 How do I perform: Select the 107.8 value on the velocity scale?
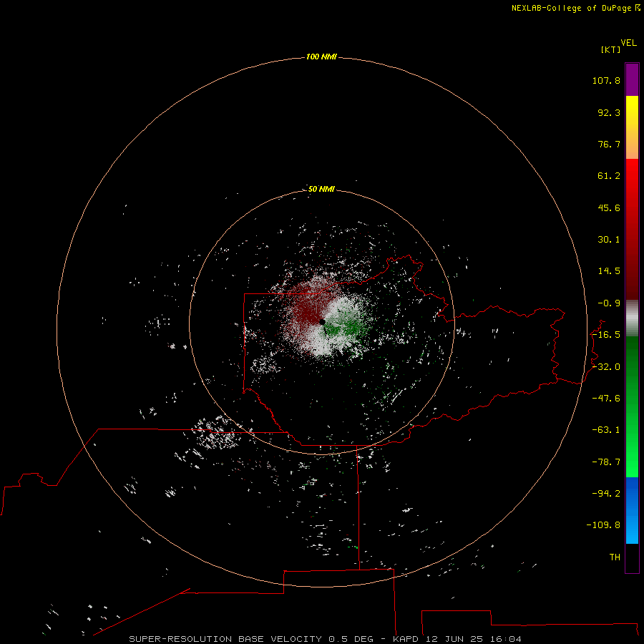[606, 80]
